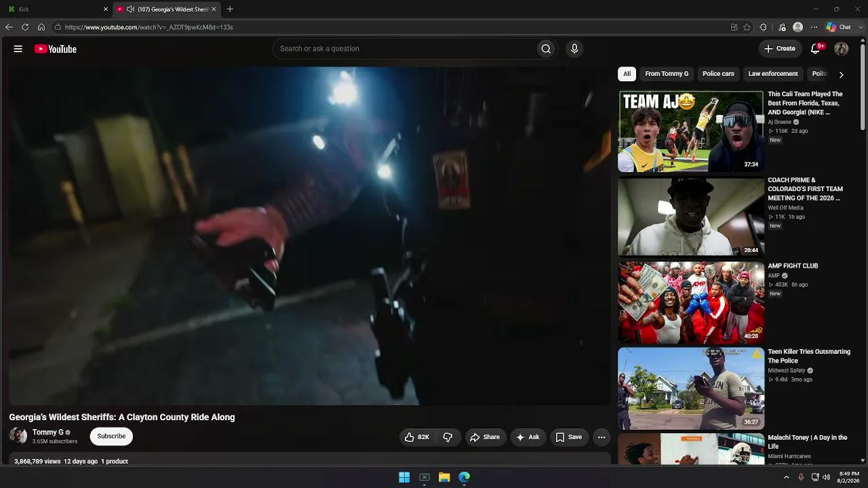
Task: Filter by From Tommy G chip
Action: click(x=667, y=74)
